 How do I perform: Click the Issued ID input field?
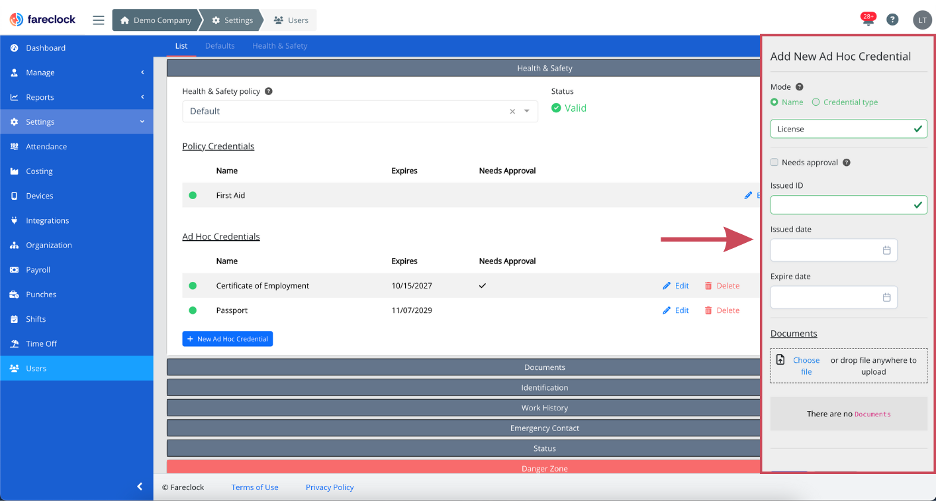click(848, 205)
